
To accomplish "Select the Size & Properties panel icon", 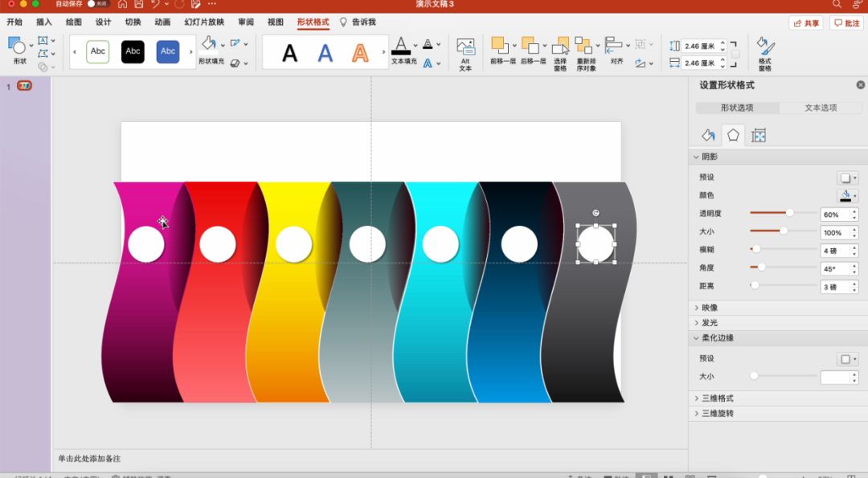I will click(x=758, y=135).
